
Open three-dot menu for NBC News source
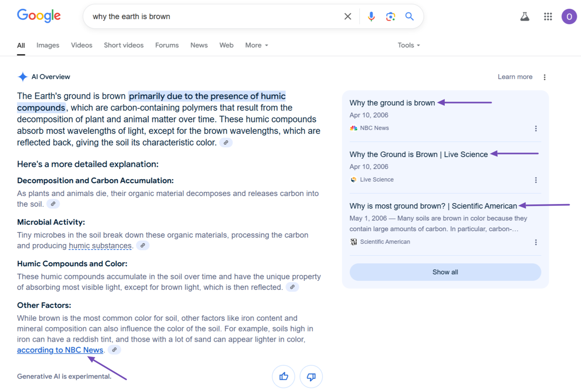(x=536, y=129)
